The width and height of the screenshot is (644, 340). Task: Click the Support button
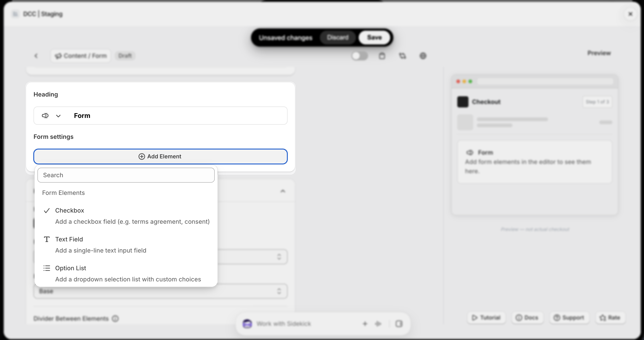coord(569,317)
